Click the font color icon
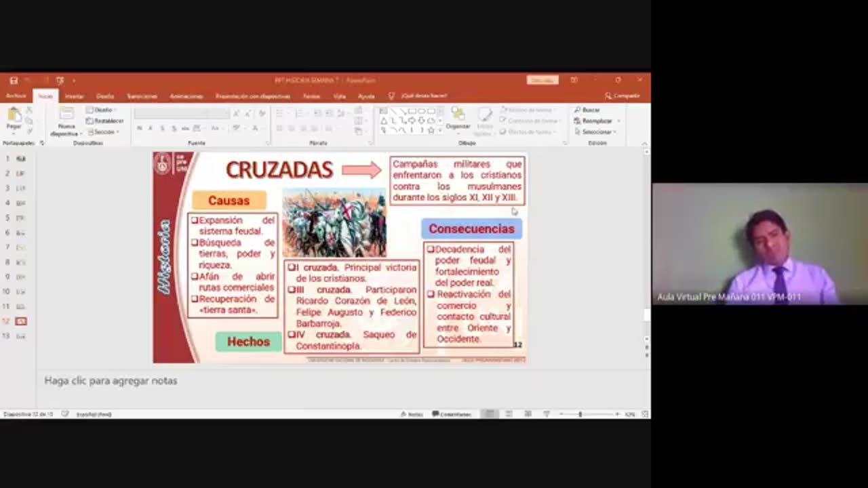The width and height of the screenshot is (868, 488). 256,128
